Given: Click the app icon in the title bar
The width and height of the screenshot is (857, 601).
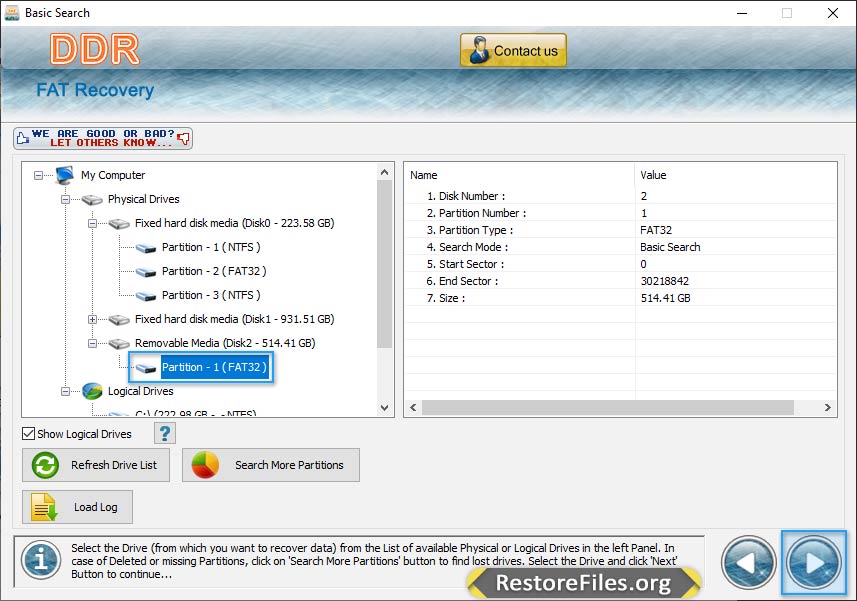Looking at the screenshot, I should (x=11, y=13).
